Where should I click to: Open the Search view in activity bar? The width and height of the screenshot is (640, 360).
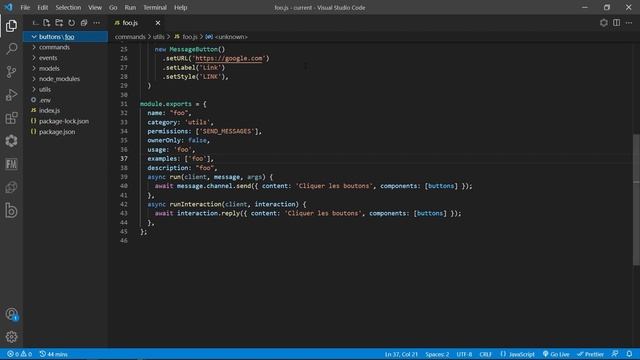pos(11,49)
